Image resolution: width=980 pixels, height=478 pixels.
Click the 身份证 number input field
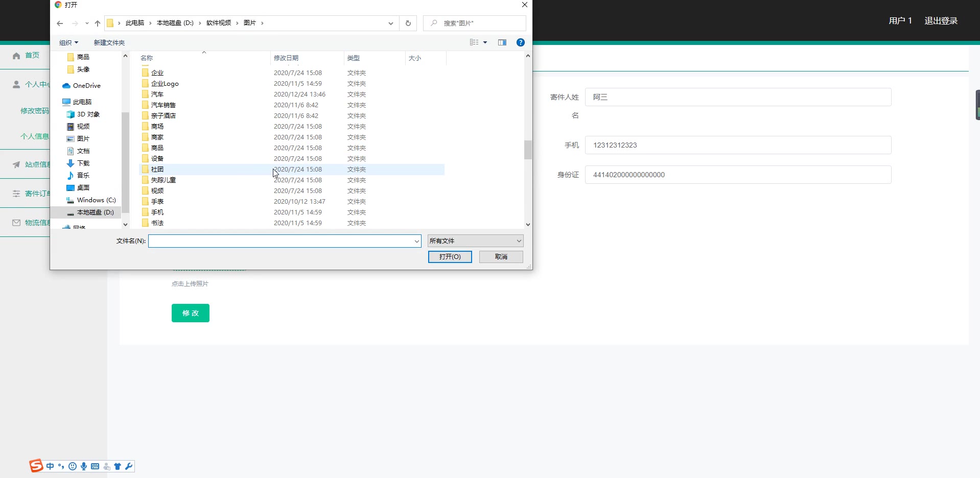(738, 175)
